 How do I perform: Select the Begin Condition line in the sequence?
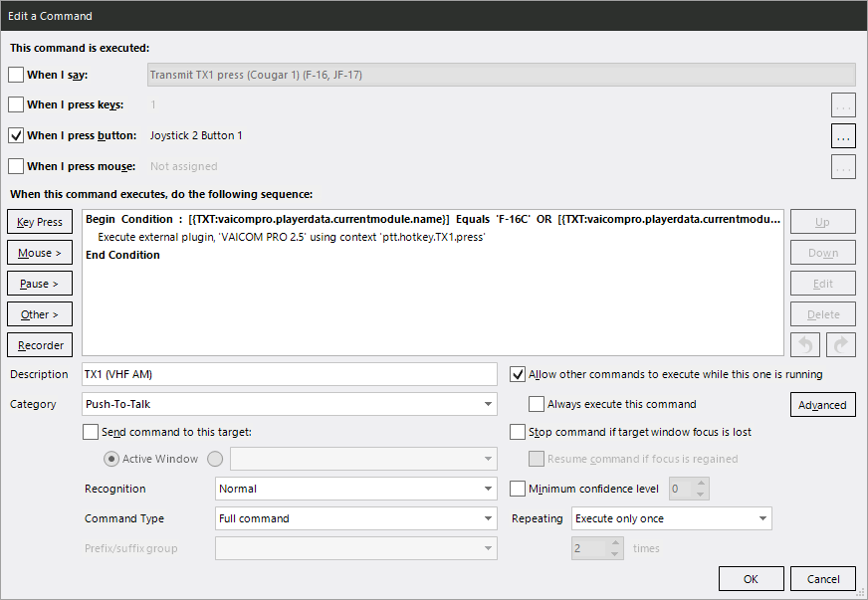[433, 219]
